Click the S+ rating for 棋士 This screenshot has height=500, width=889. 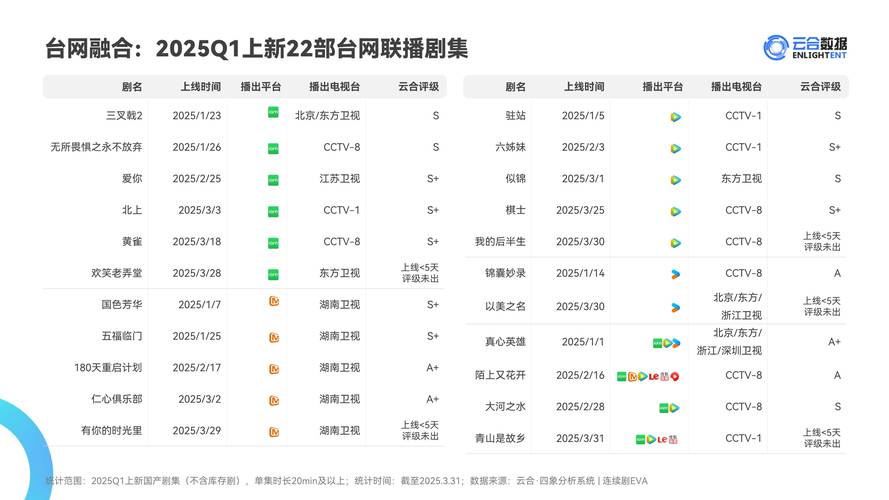pos(835,210)
